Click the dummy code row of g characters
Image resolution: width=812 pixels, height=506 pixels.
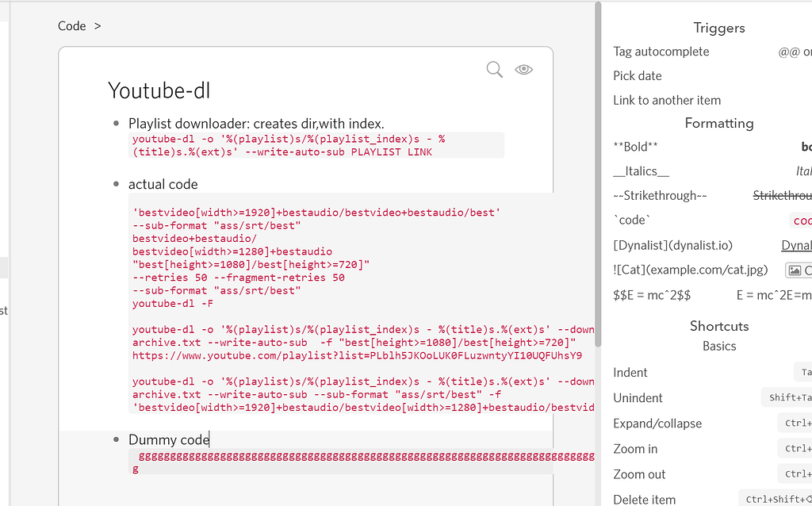click(x=366, y=457)
